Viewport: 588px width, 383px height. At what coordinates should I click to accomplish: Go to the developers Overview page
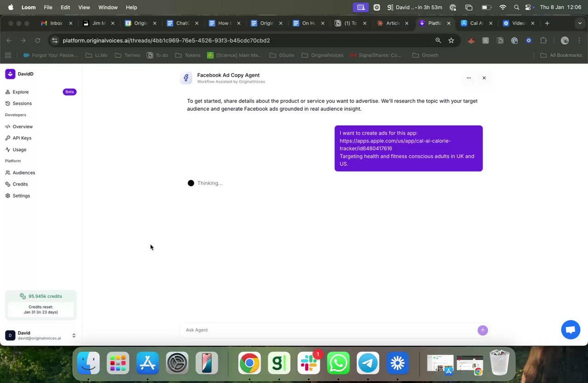[23, 126]
